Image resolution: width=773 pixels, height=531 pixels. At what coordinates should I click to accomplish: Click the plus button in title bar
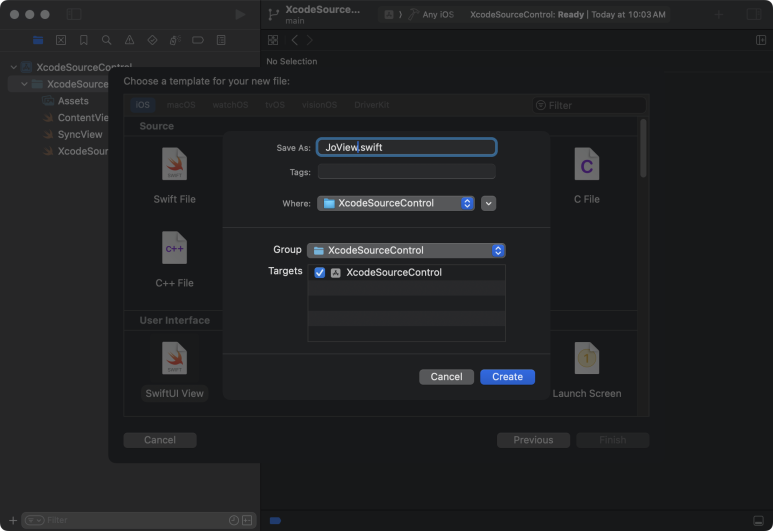point(719,15)
